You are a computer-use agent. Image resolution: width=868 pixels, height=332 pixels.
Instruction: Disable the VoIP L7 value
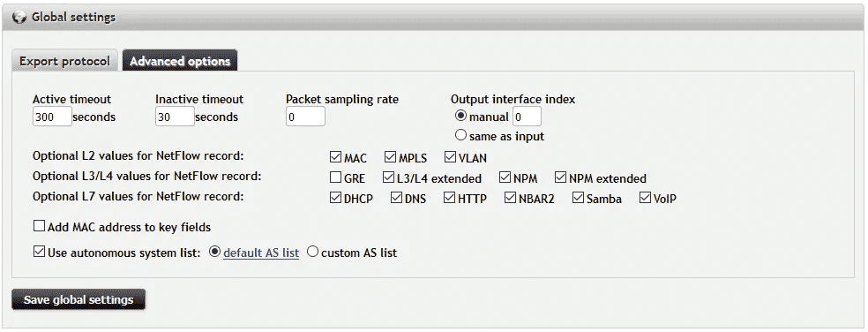(646, 197)
